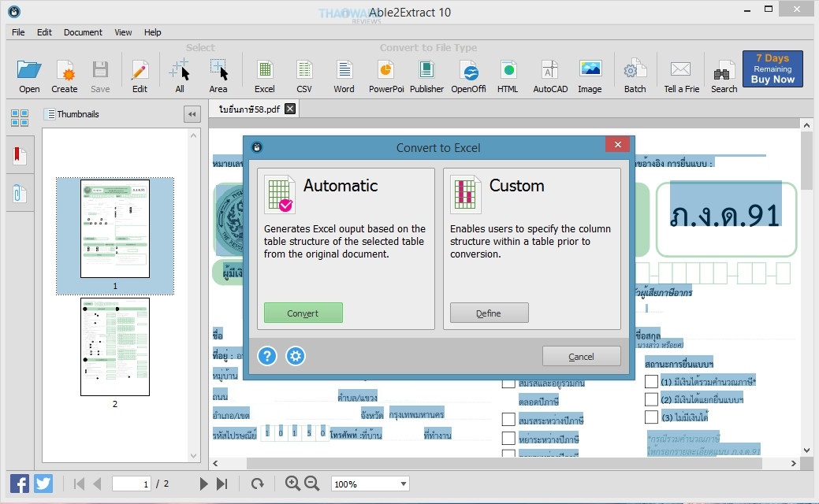This screenshot has width=819, height=504.
Task: Open the attachments paperclip panel icon
Action: tap(20, 193)
